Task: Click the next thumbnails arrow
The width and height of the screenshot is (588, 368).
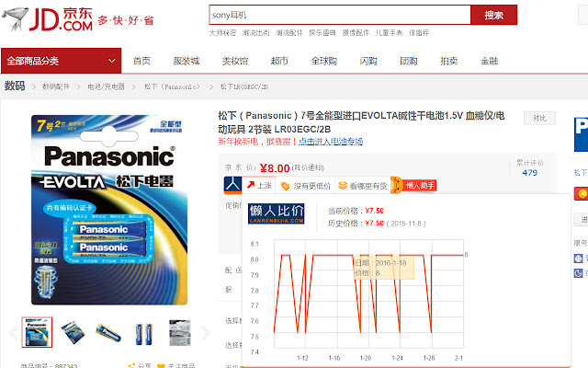Action: (x=206, y=333)
